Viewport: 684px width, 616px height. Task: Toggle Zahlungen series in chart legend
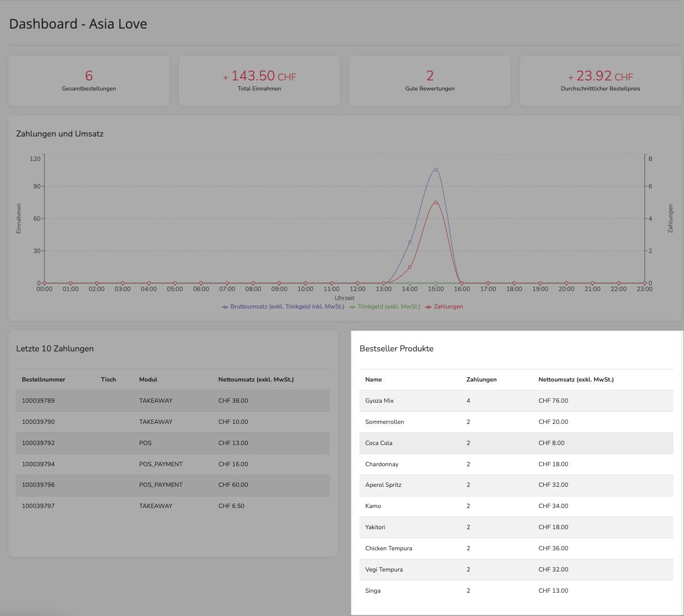(x=444, y=306)
